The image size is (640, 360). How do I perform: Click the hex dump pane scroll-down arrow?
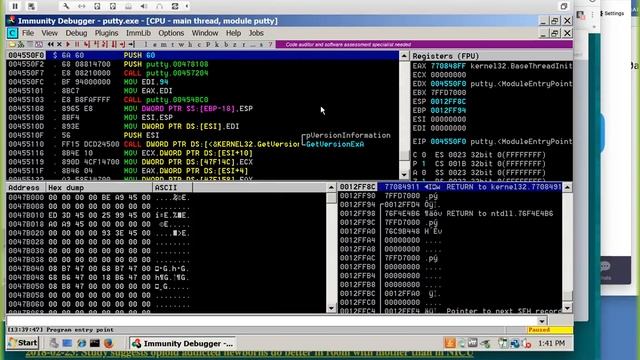point(331,308)
